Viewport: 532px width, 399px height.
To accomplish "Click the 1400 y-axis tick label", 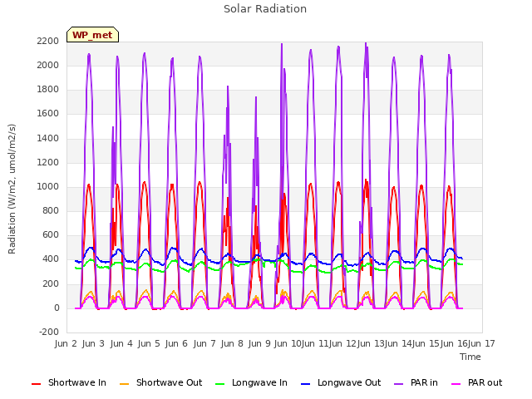I will [x=48, y=138].
